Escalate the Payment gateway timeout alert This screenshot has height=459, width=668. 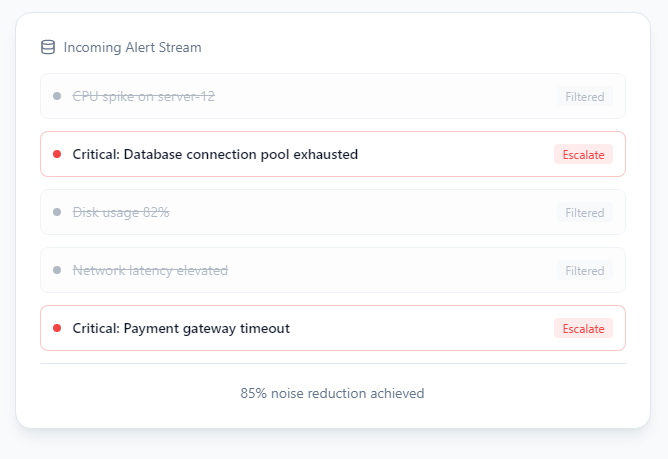click(x=583, y=329)
